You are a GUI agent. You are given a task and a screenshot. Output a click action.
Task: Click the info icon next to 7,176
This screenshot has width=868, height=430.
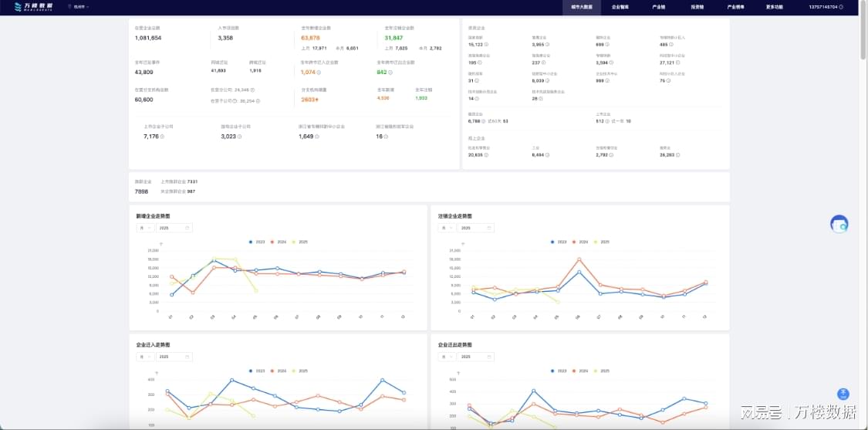click(162, 137)
